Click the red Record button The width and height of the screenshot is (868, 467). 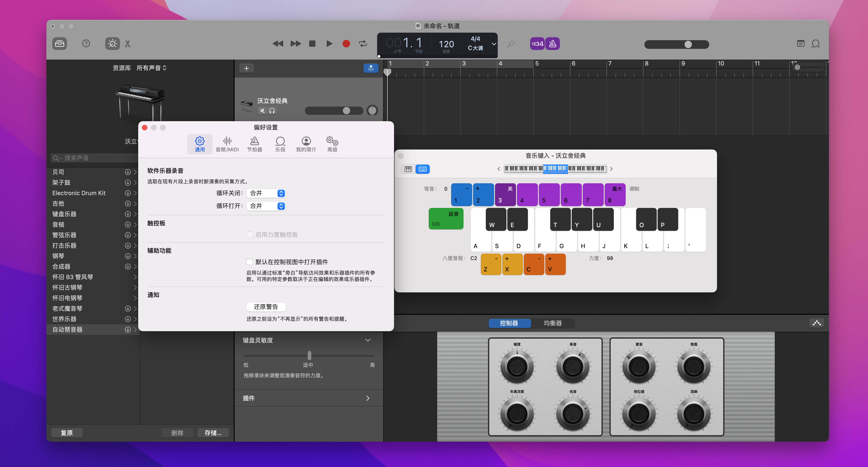click(x=346, y=44)
